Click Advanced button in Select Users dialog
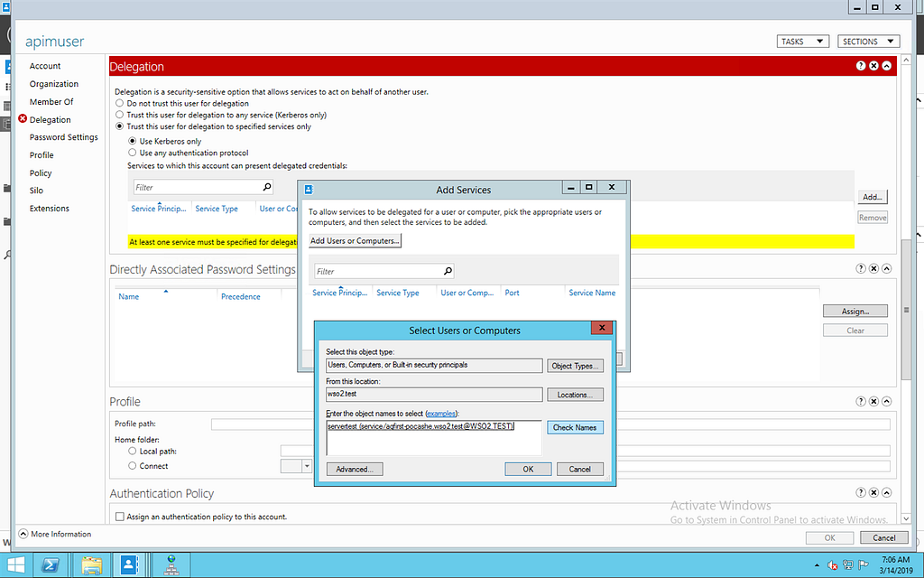924x578 pixels. [x=354, y=469]
